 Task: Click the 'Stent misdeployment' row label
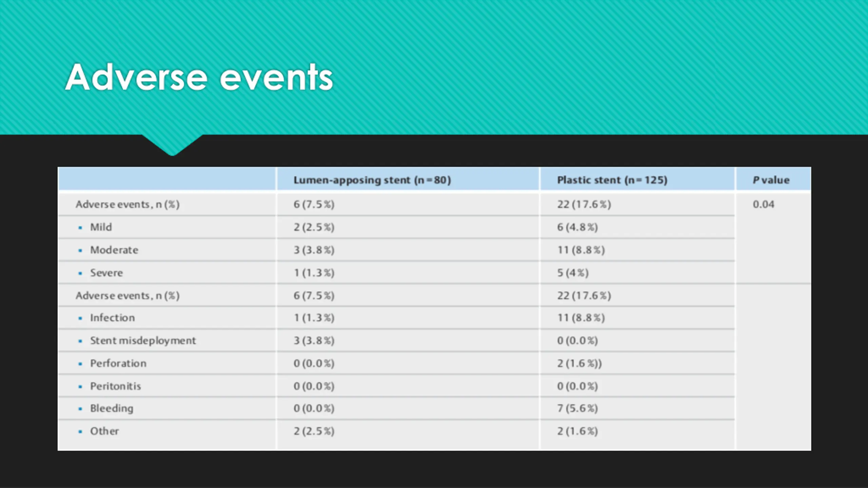tap(143, 341)
